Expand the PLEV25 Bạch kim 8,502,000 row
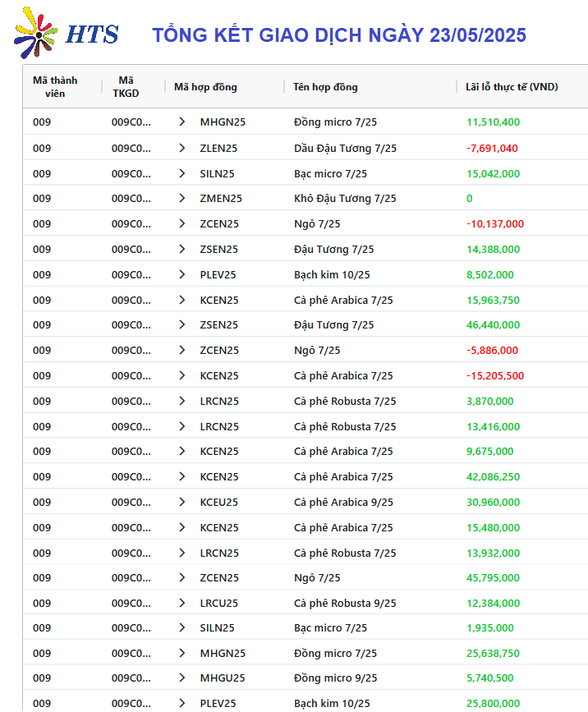Screen dimensions: 588x712 pos(182,275)
